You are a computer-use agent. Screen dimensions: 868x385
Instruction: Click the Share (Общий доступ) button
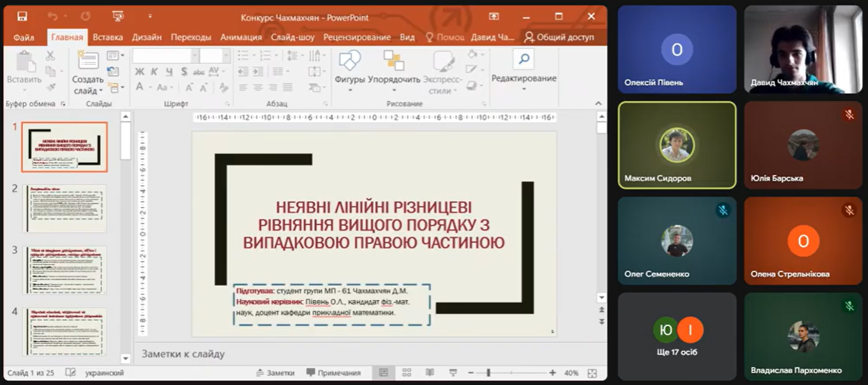[559, 37]
